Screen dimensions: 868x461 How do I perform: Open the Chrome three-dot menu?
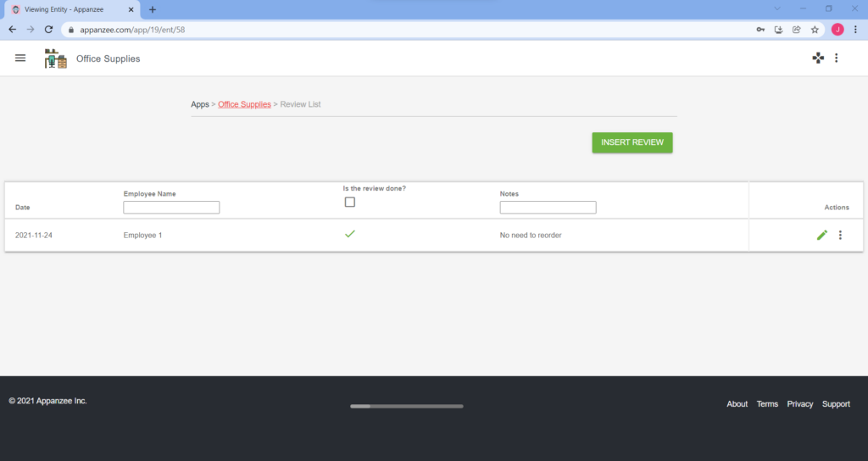coord(855,30)
